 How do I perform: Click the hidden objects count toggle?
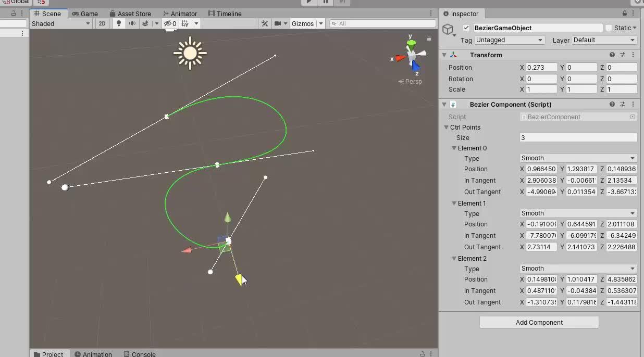click(x=170, y=23)
